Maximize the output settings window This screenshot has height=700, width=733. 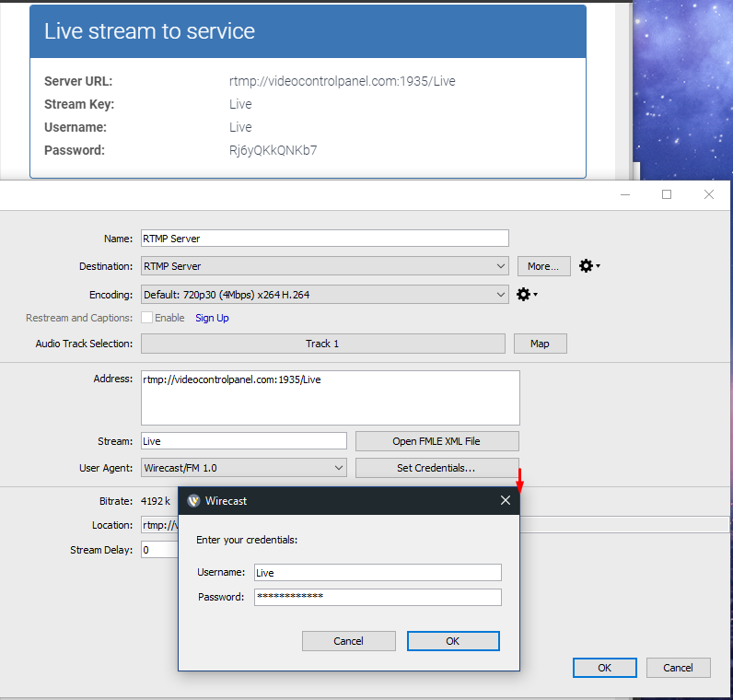pos(667,194)
